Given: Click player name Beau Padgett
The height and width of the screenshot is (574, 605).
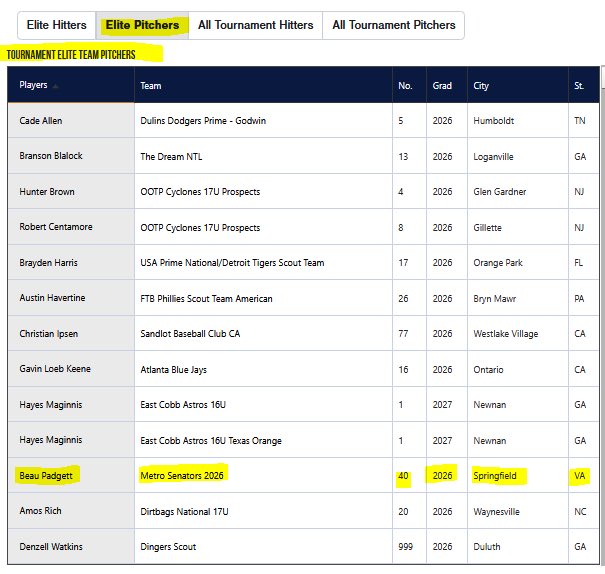Looking at the screenshot, I should click(46, 476).
